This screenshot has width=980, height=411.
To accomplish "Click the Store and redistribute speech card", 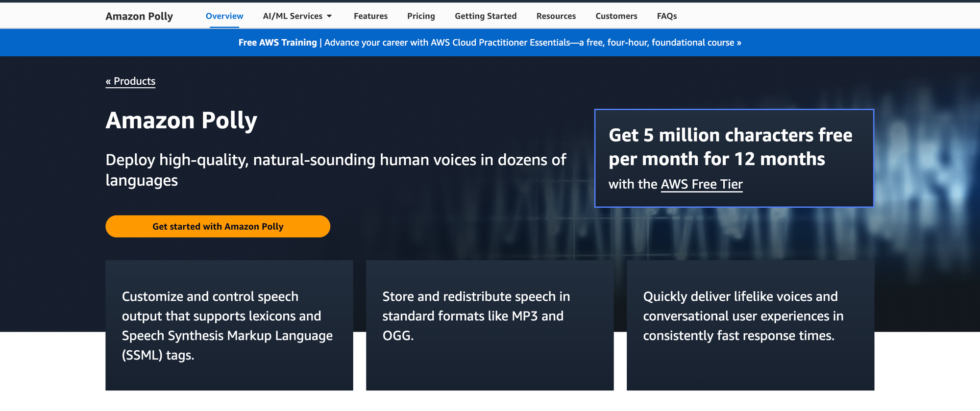I will click(490, 325).
